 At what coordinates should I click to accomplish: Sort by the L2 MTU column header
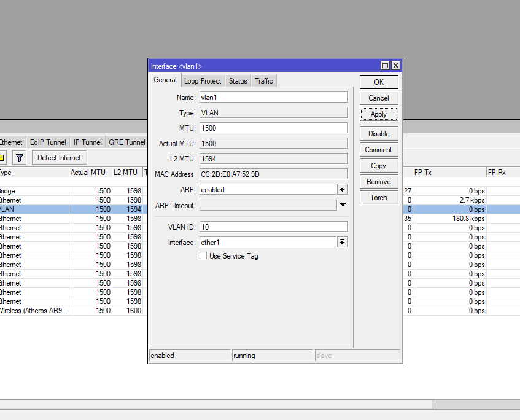point(127,173)
